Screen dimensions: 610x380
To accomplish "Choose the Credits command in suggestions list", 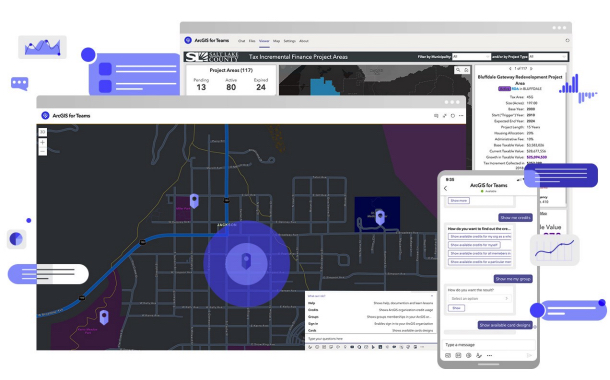I will pyautogui.click(x=370, y=310).
